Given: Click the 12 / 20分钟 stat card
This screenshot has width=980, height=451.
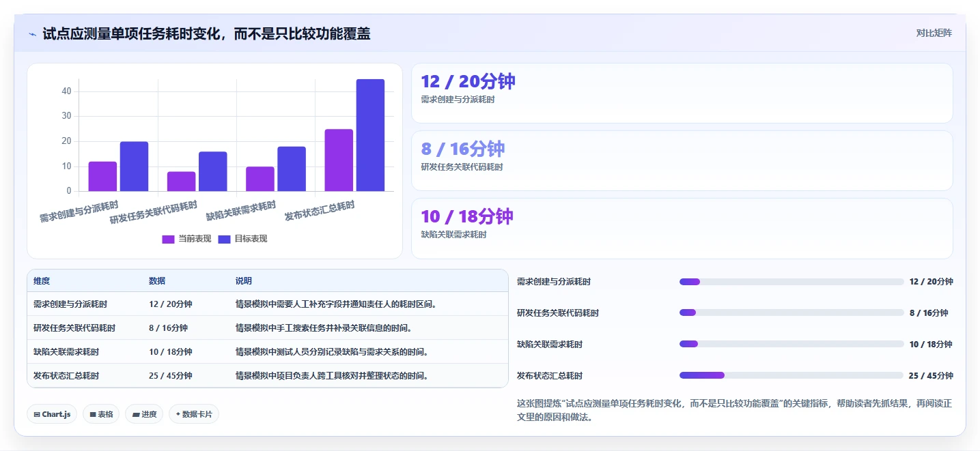Looking at the screenshot, I should click(x=682, y=93).
